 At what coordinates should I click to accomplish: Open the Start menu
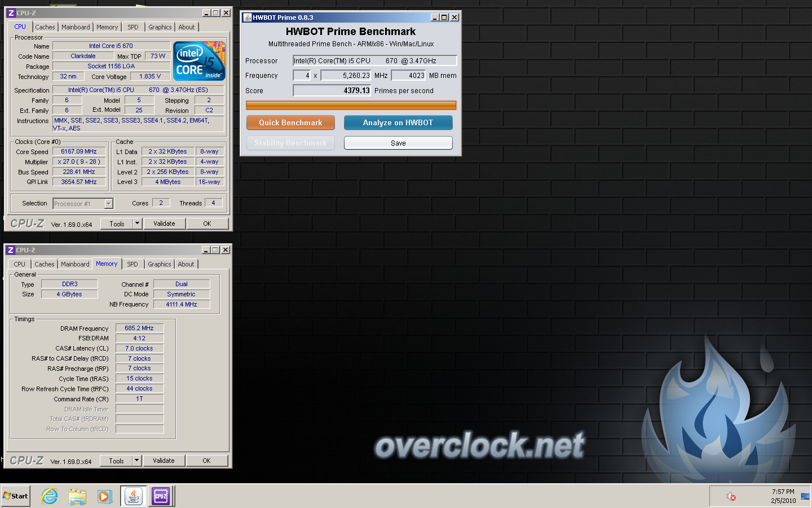[16, 496]
